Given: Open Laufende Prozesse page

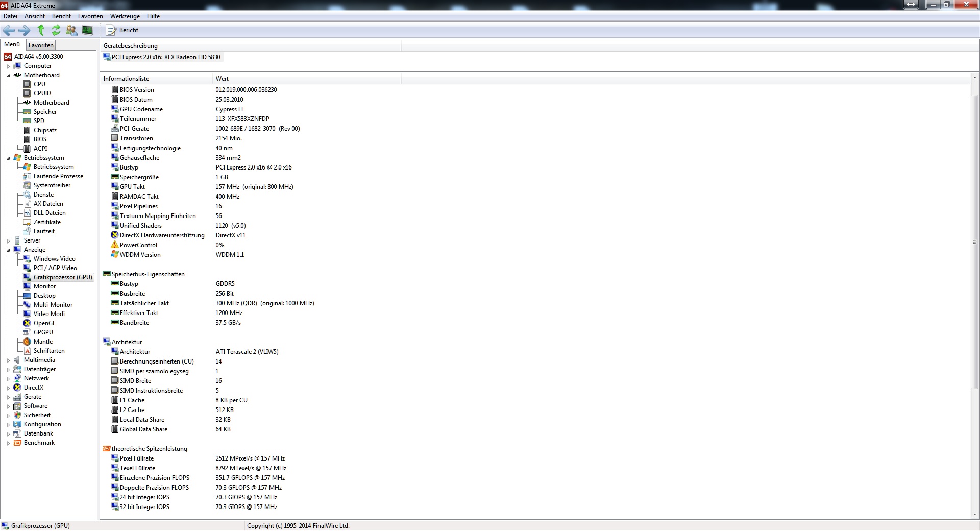Looking at the screenshot, I should click(x=58, y=176).
